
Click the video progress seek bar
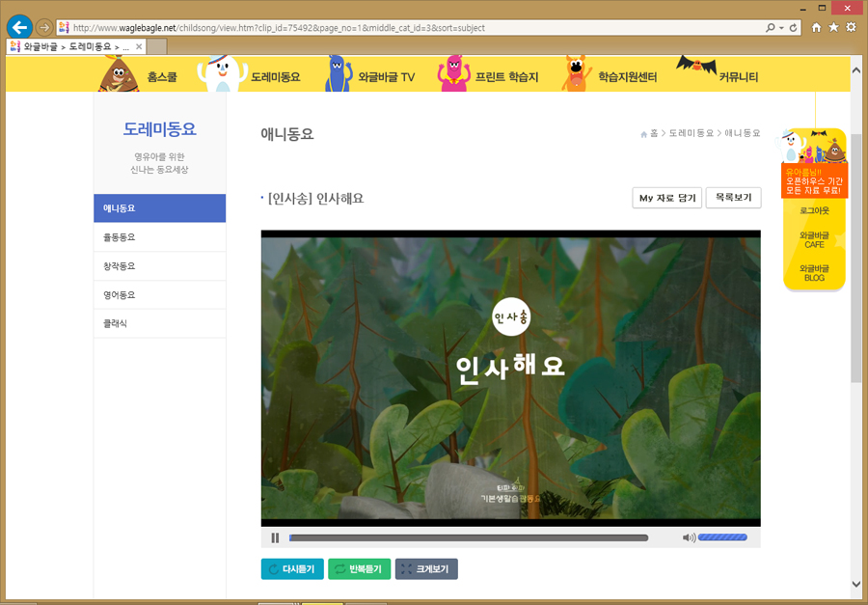coord(469,537)
